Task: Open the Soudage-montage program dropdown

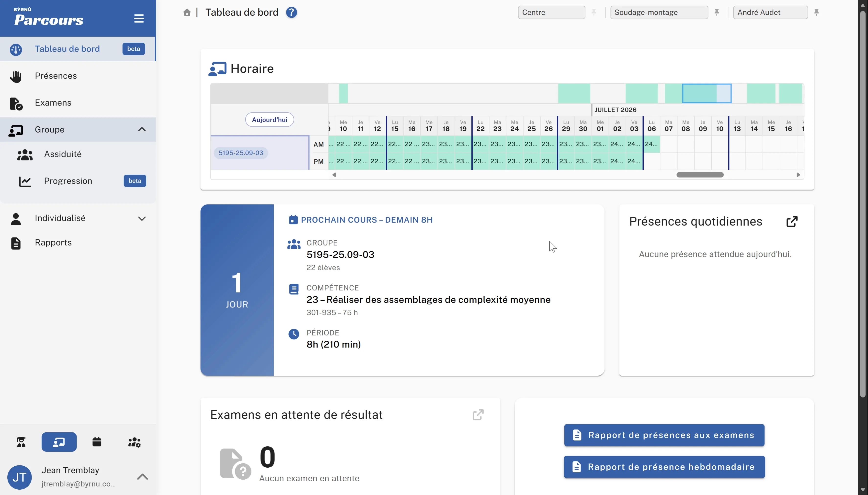Action: coord(659,12)
